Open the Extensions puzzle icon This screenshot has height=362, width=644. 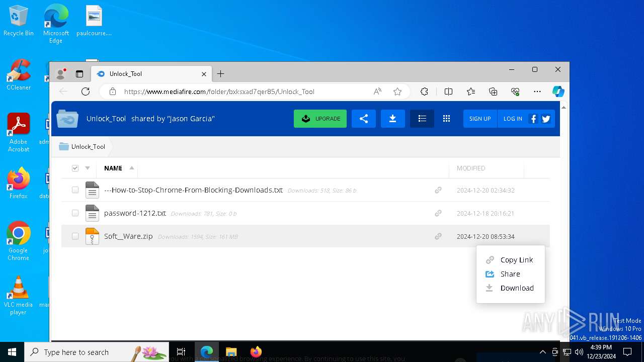point(425,92)
